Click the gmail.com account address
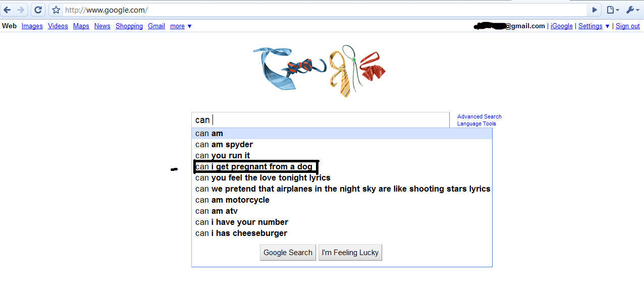 pyautogui.click(x=509, y=26)
